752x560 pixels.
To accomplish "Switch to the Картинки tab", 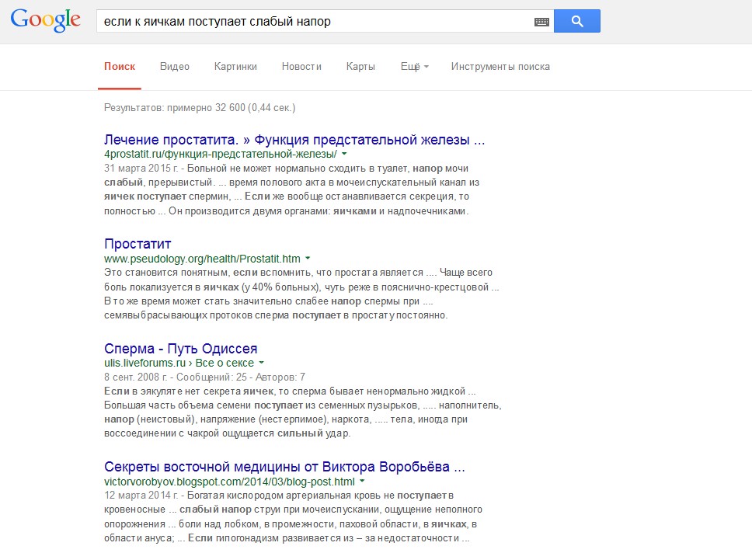I will [235, 67].
